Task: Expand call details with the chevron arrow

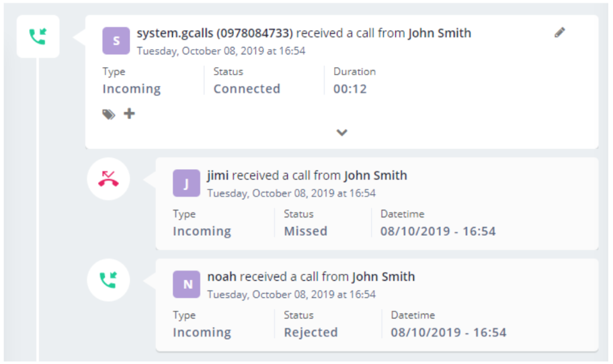Action: [341, 132]
